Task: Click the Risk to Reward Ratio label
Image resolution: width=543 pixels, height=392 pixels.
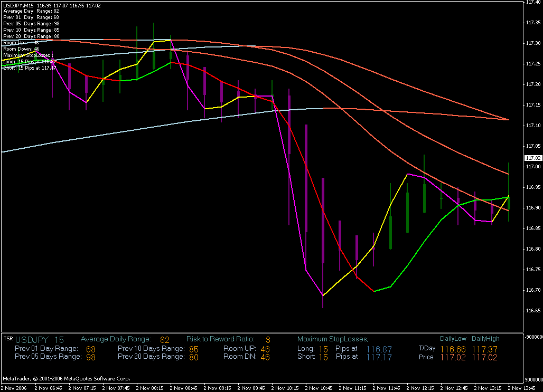Action: click(220, 339)
